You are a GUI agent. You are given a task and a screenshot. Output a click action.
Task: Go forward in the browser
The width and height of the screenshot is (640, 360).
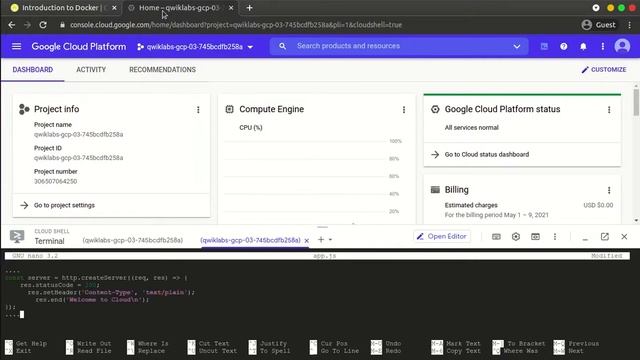[x=27, y=25]
